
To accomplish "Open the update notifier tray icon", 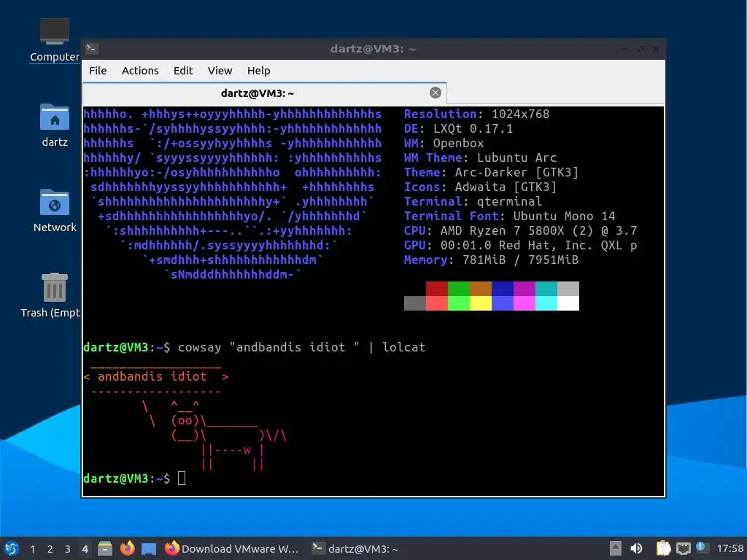I will click(702, 548).
